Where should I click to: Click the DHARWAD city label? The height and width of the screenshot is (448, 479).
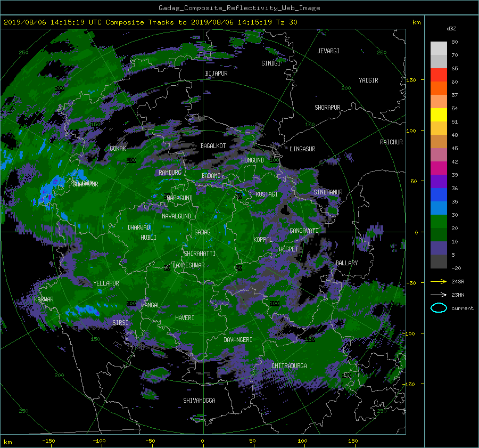[139, 227]
